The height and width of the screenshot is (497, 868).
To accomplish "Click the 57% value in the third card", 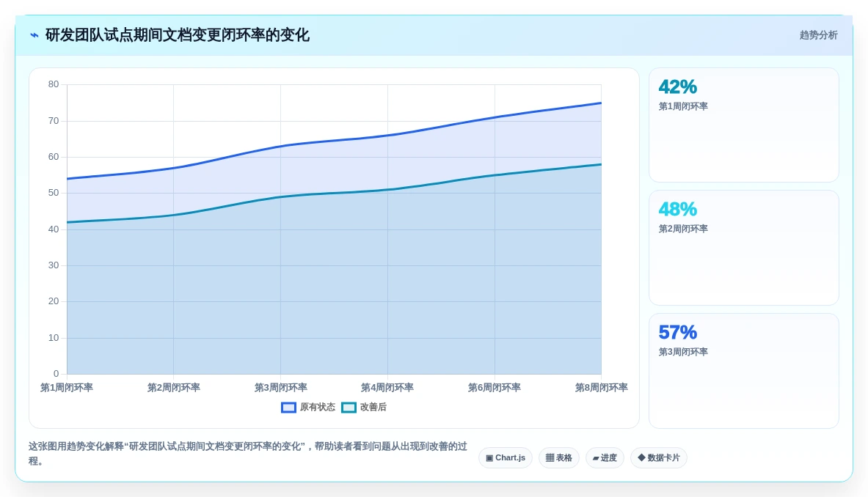I will 677,332.
